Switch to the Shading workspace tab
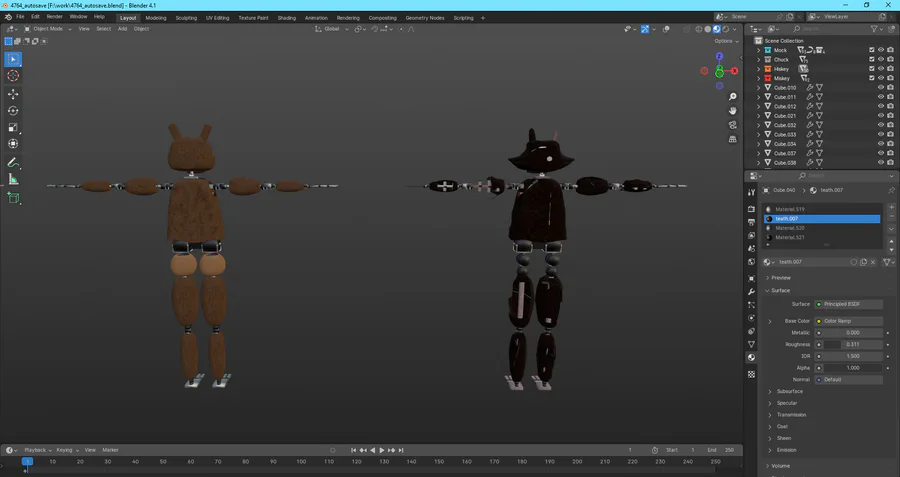This screenshot has height=477, width=900. (286, 18)
